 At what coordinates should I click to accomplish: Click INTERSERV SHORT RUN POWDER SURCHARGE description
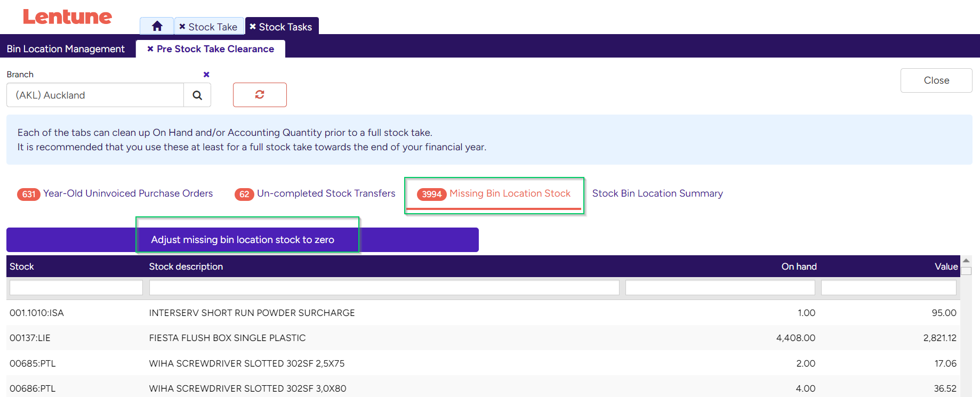tap(252, 313)
